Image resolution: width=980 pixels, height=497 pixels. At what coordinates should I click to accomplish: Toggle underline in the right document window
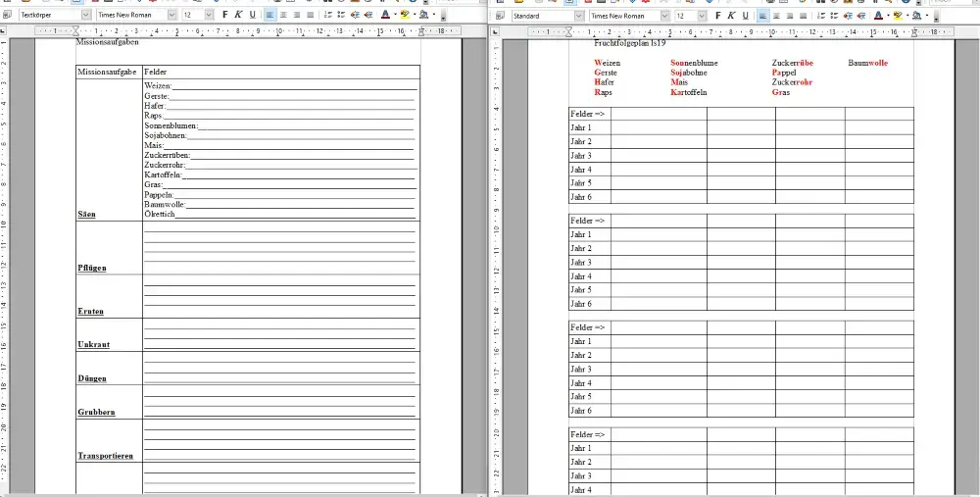click(746, 16)
